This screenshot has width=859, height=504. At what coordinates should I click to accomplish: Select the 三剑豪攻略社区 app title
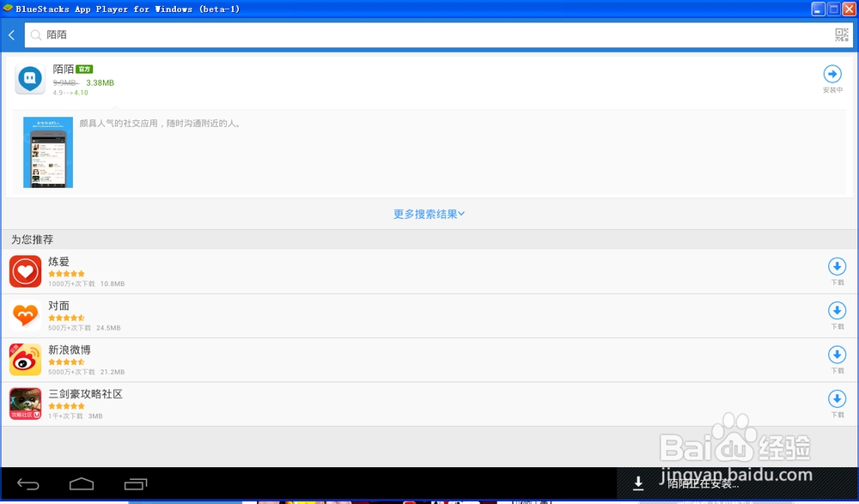85,394
